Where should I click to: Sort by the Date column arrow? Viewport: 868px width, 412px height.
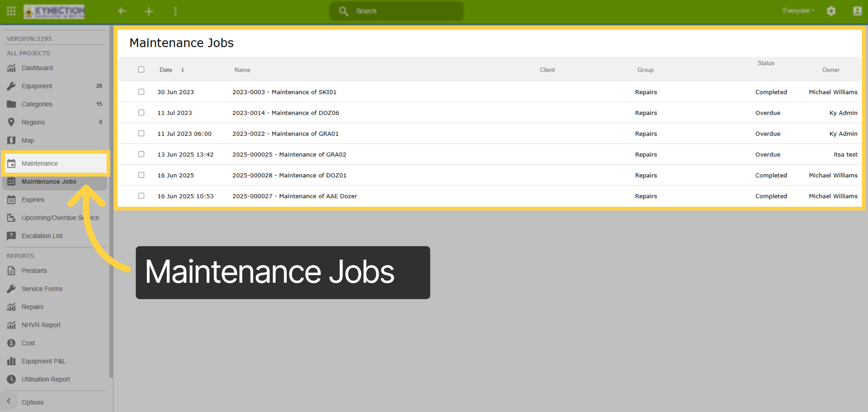pos(183,70)
